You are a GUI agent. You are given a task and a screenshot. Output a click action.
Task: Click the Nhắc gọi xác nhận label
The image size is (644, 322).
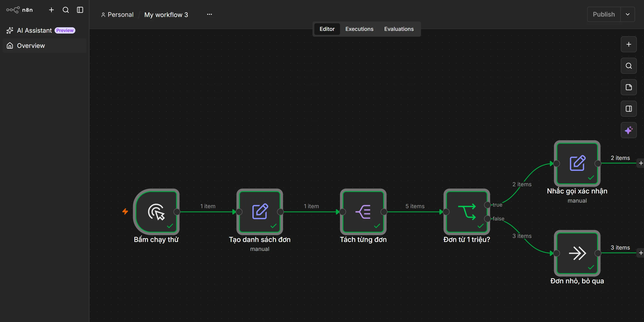point(577,191)
